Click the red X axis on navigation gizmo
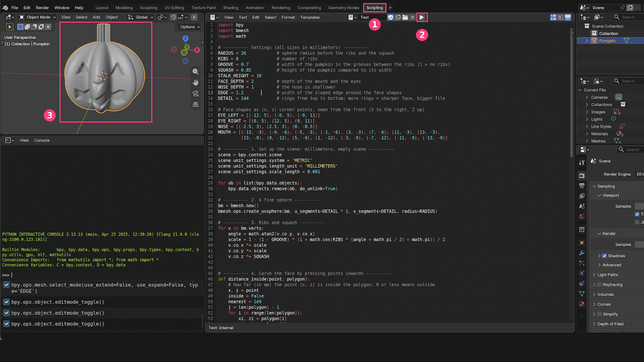The image size is (644, 362). tap(197, 50)
